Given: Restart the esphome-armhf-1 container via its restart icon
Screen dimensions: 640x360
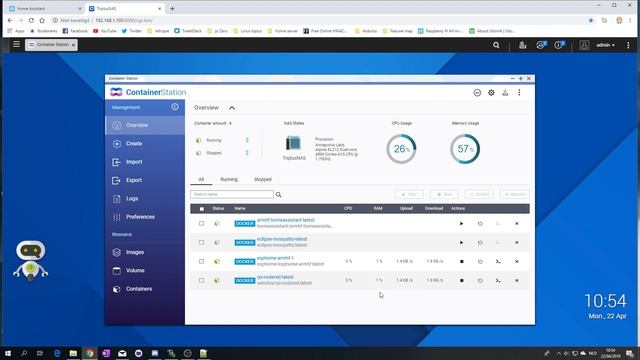Looking at the screenshot, I should click(480, 262).
